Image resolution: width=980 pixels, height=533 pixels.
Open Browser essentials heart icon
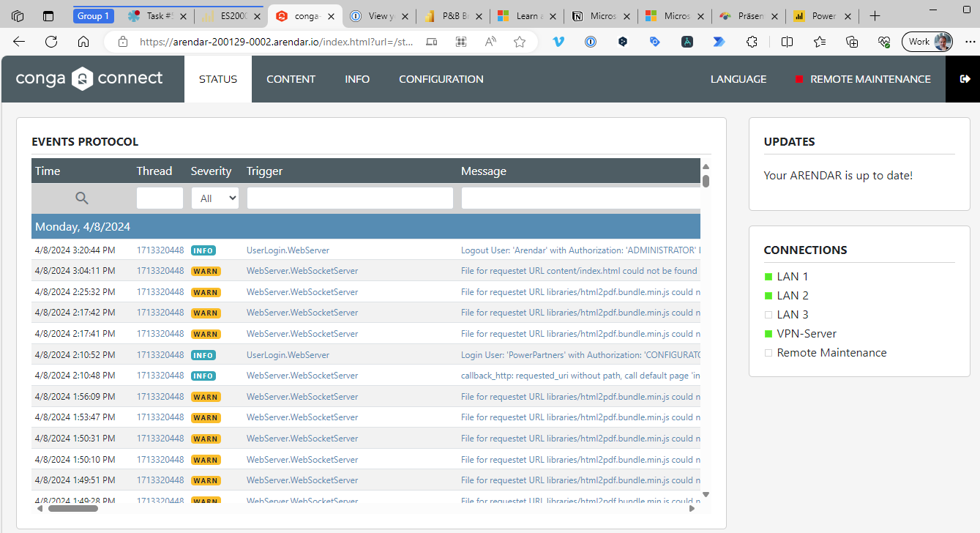[884, 42]
